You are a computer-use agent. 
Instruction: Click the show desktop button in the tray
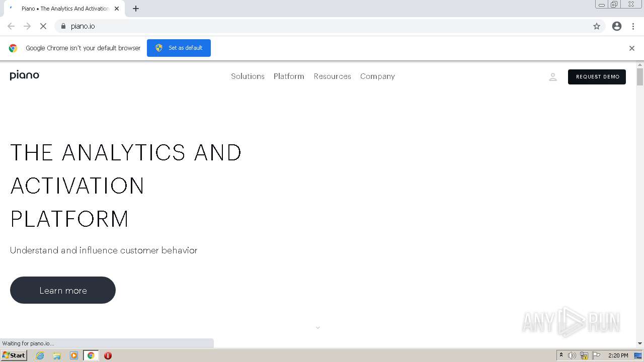(638, 355)
